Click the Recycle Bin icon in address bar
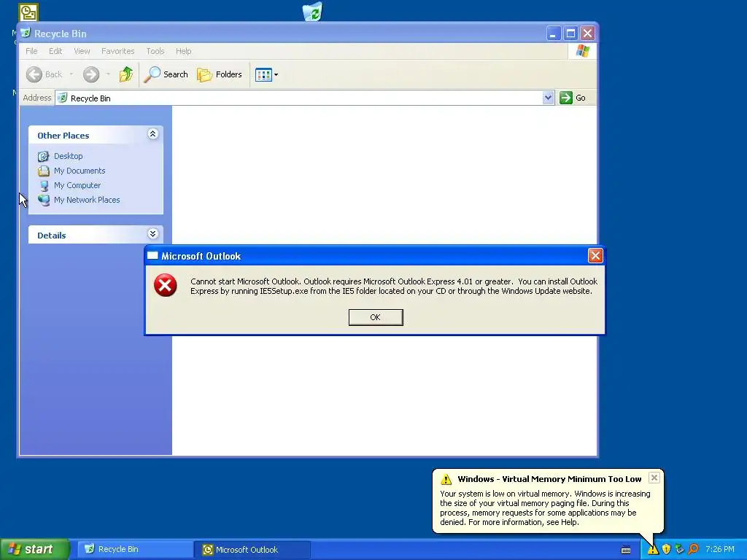The height and width of the screenshot is (560, 747). 62,98
